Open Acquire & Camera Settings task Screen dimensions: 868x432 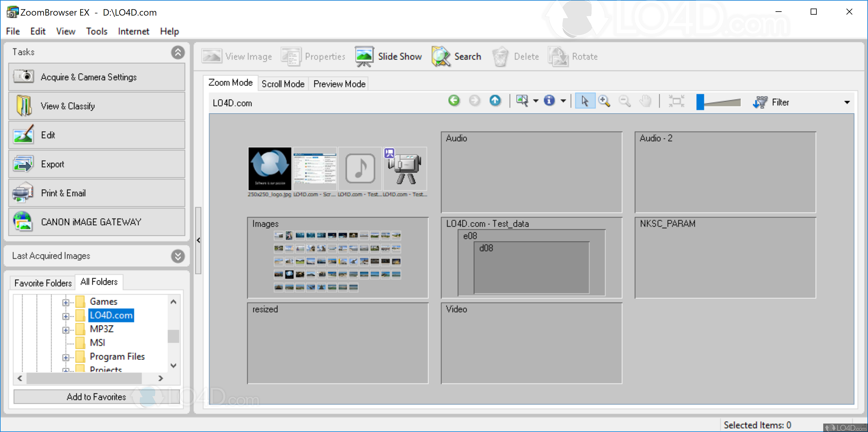click(97, 77)
